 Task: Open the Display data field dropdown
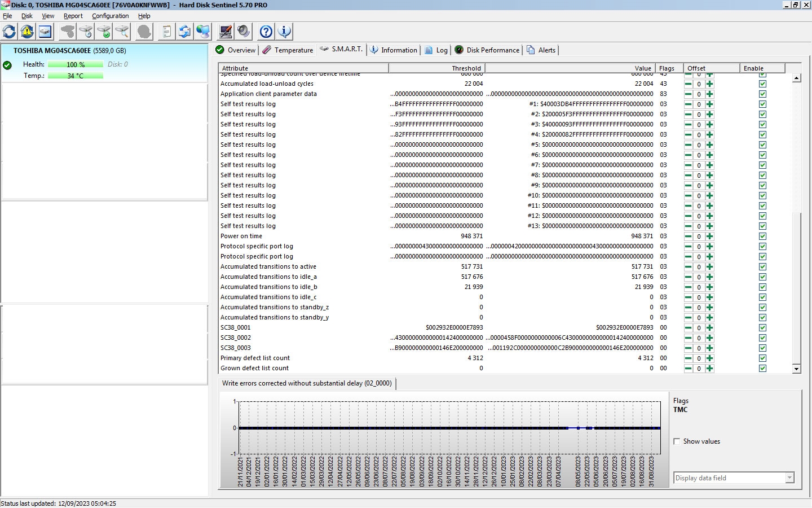point(789,478)
